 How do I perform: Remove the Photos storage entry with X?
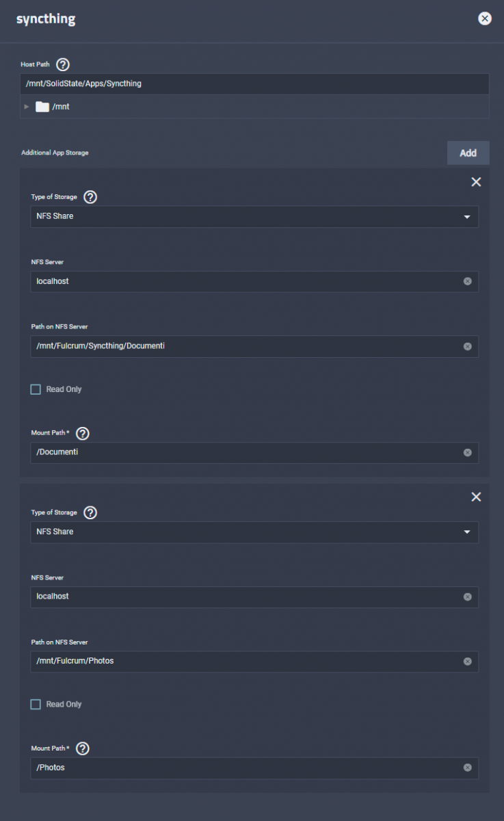click(477, 497)
